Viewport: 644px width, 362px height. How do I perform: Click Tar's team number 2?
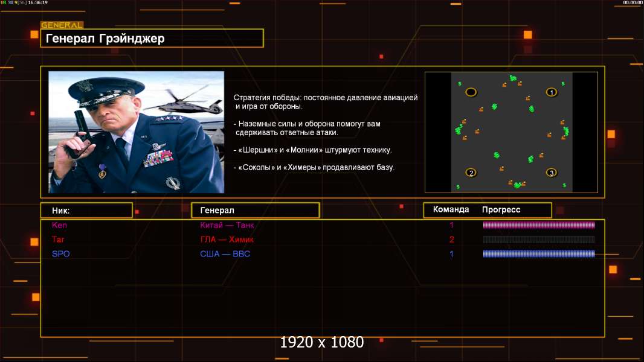[x=451, y=240]
